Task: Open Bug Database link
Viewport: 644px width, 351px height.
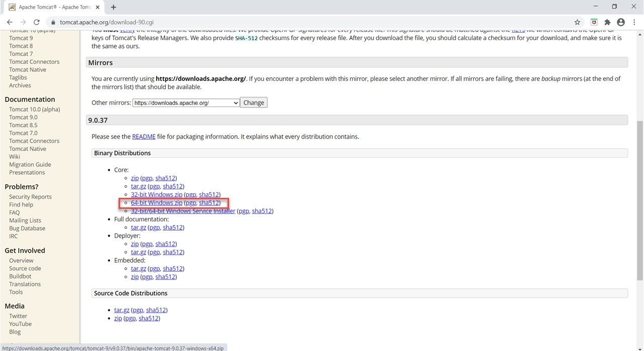Action: [x=27, y=228]
